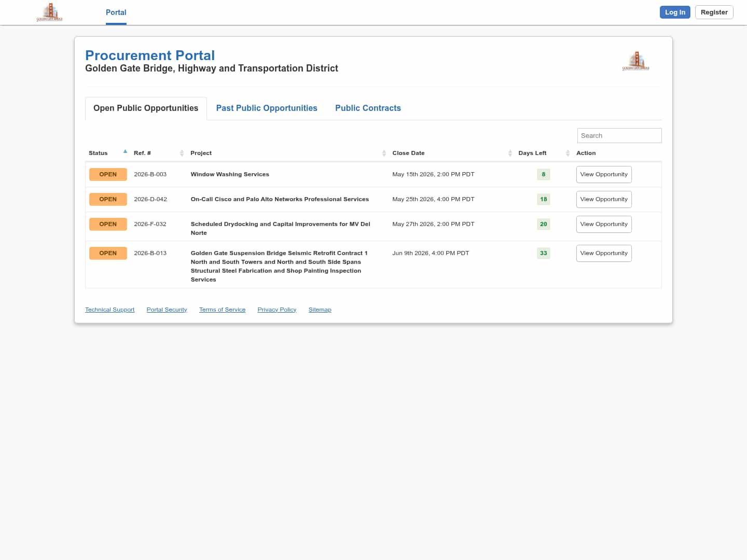Select reference number 2026-B-013

[x=150, y=254]
